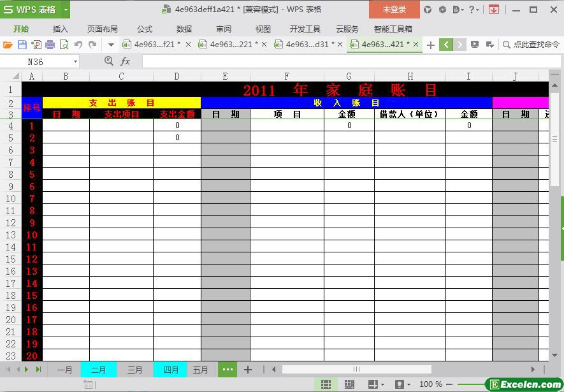This screenshot has width=564, height=392.
Task: Switch to page break preview in status bar
Action: pyautogui.click(x=349, y=384)
